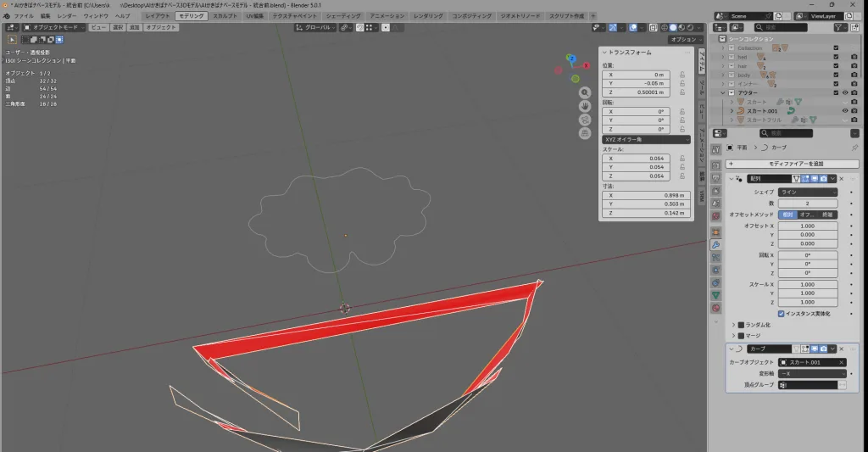Click the zoom magnifier icon in viewport
This screenshot has width=868, height=452.
(585, 92)
